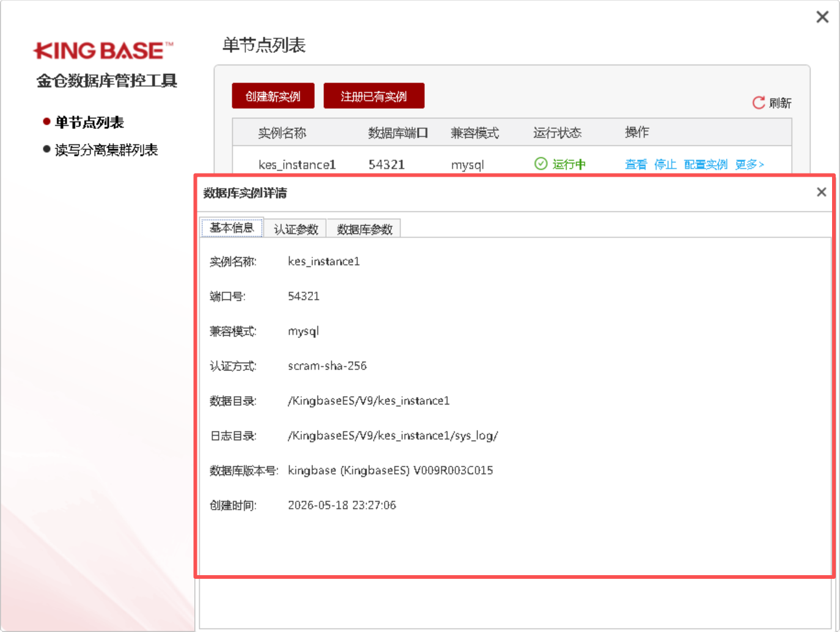Close the main KingBase management window
This screenshot has height=632, width=840.
(823, 17)
